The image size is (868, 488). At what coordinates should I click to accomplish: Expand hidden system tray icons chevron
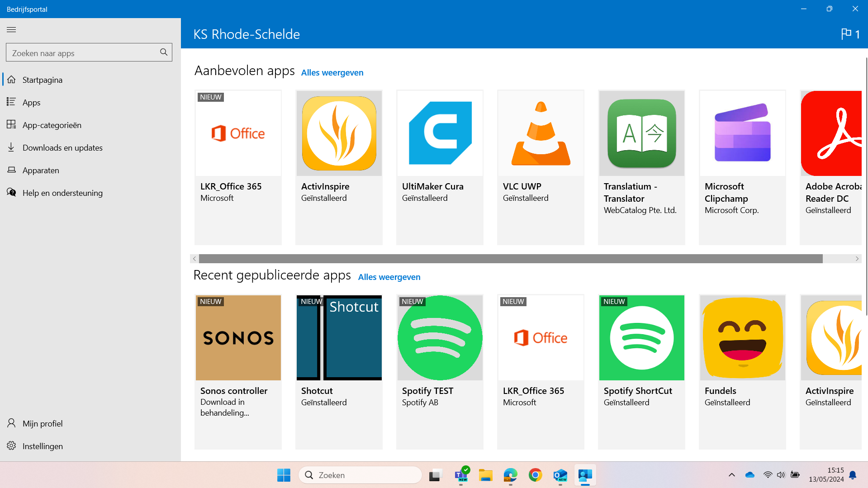click(x=731, y=475)
